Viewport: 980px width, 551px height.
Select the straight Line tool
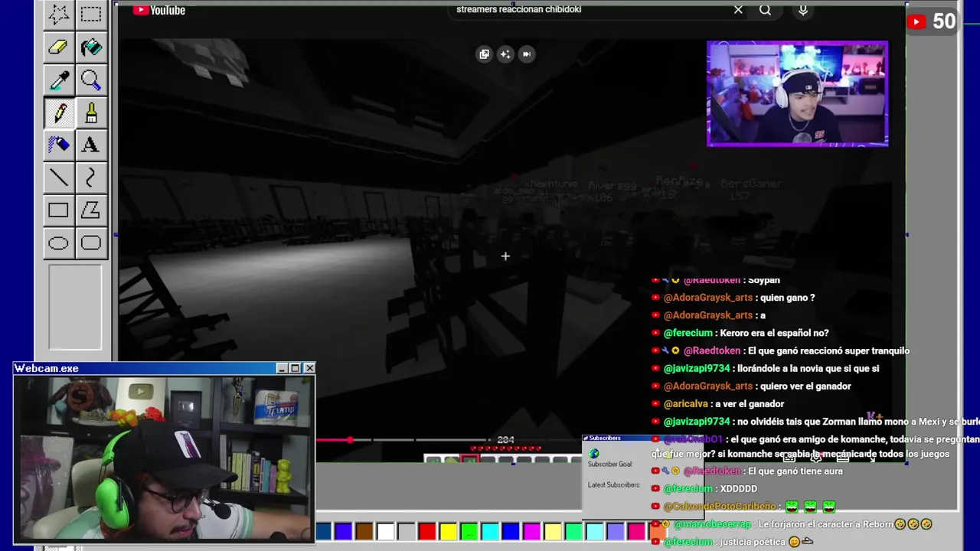click(58, 178)
